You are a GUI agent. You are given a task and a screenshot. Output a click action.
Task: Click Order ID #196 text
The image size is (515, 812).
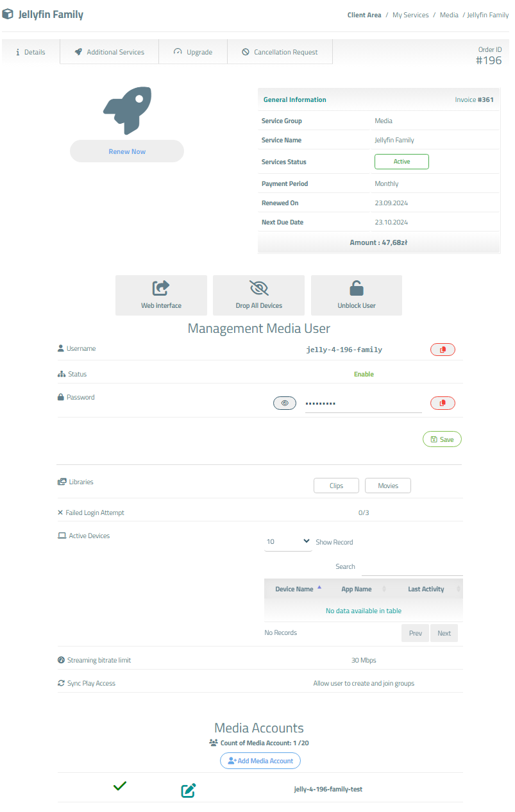489,56
